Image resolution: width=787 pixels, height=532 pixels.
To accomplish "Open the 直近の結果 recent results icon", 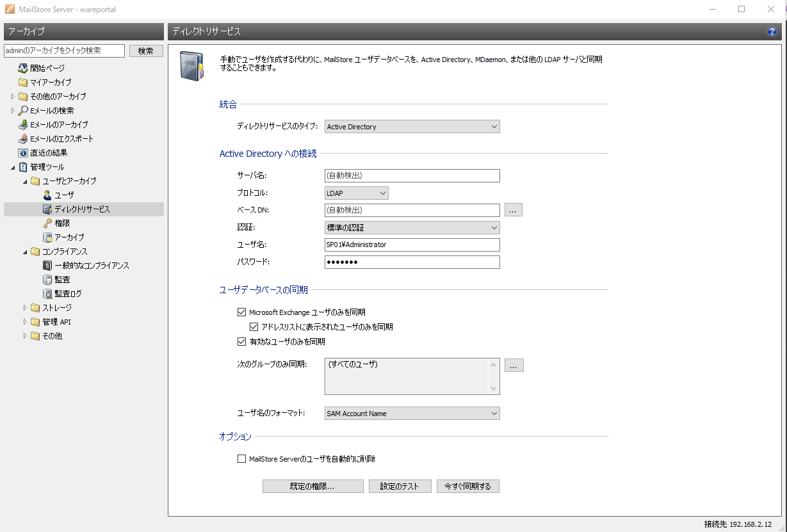I will (23, 153).
